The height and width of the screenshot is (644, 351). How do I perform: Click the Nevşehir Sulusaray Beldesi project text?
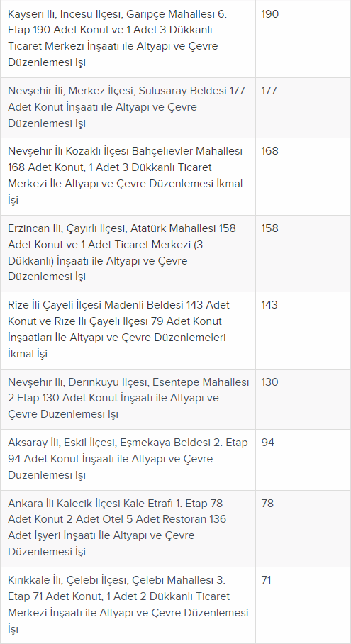(x=126, y=107)
